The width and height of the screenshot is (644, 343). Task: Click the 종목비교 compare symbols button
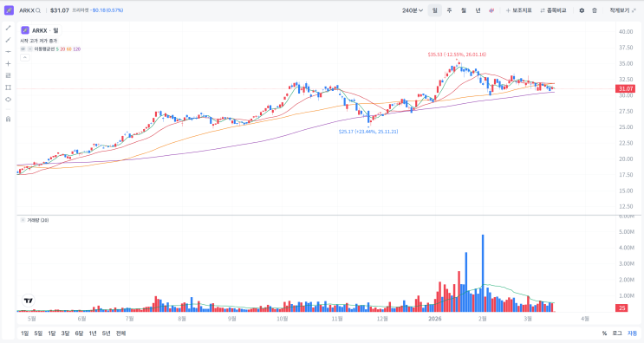(553, 10)
